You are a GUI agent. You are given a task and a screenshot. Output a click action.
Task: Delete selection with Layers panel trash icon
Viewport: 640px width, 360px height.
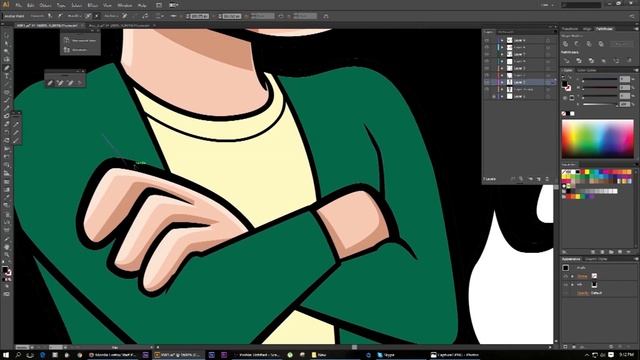click(x=547, y=179)
